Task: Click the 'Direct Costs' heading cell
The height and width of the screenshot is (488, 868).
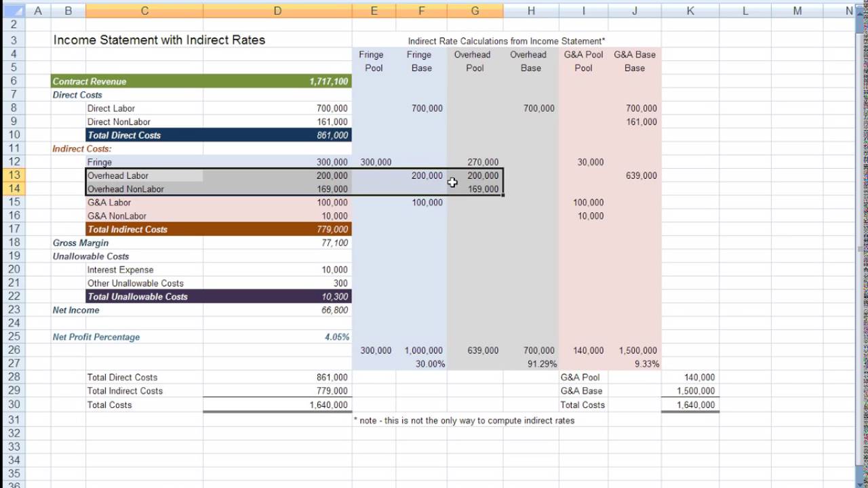Action: coord(77,95)
